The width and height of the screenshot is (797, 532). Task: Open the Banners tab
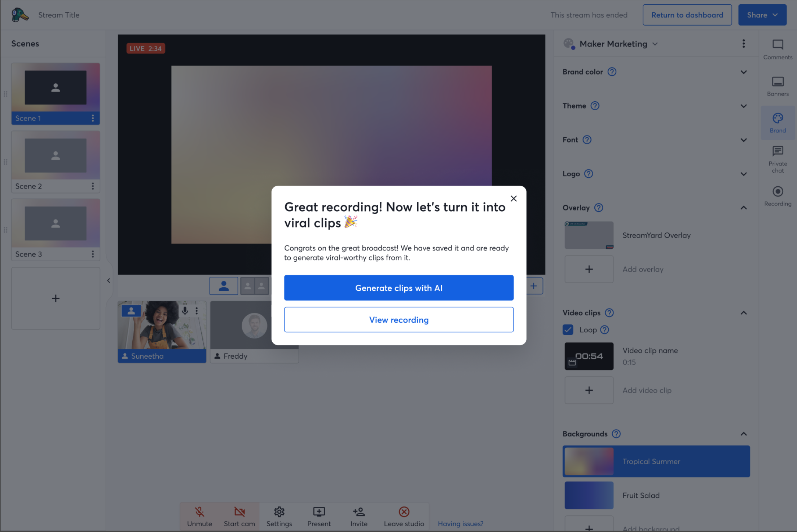[x=778, y=87]
